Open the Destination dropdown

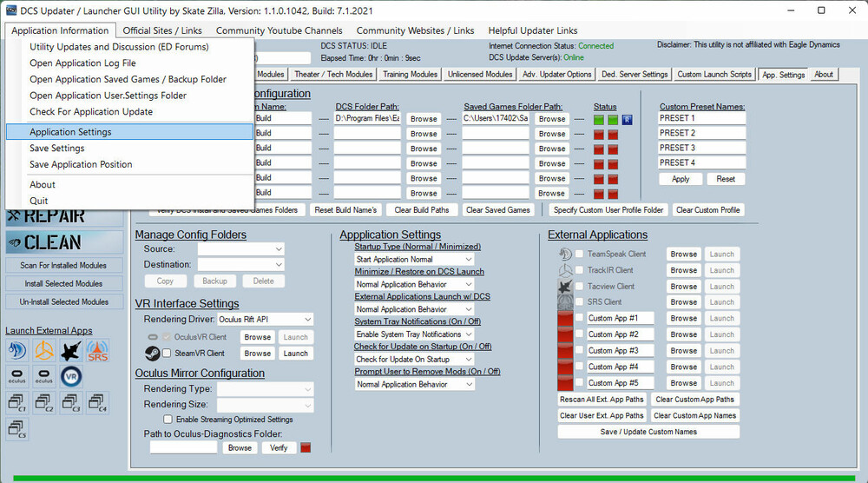click(x=241, y=265)
